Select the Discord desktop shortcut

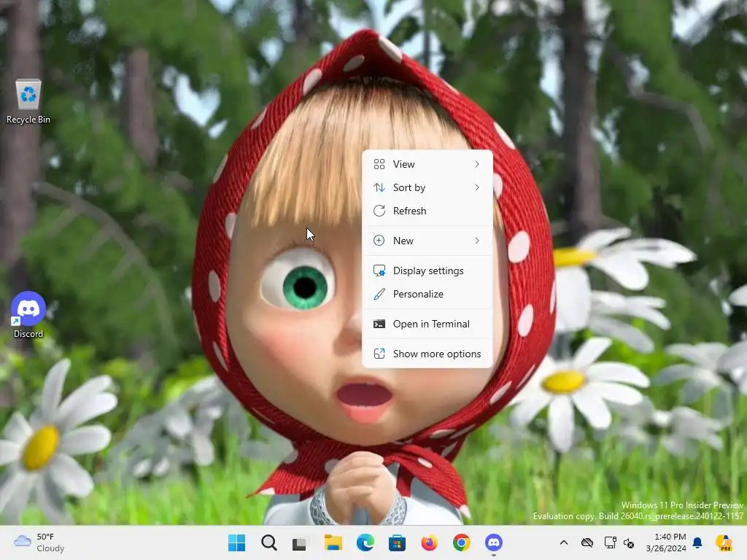(28, 315)
